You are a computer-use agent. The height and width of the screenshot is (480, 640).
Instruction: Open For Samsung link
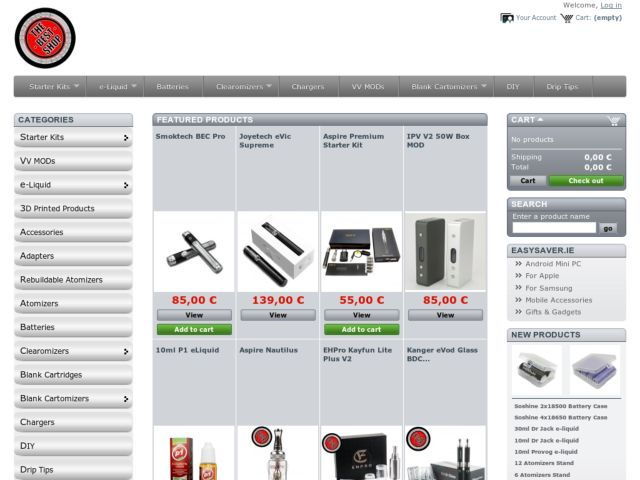(x=549, y=288)
